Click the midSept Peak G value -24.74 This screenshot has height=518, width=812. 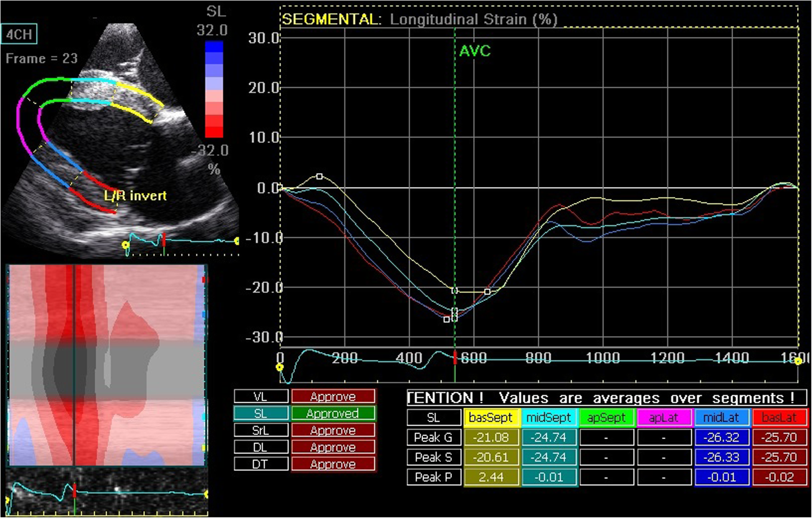[x=549, y=437]
